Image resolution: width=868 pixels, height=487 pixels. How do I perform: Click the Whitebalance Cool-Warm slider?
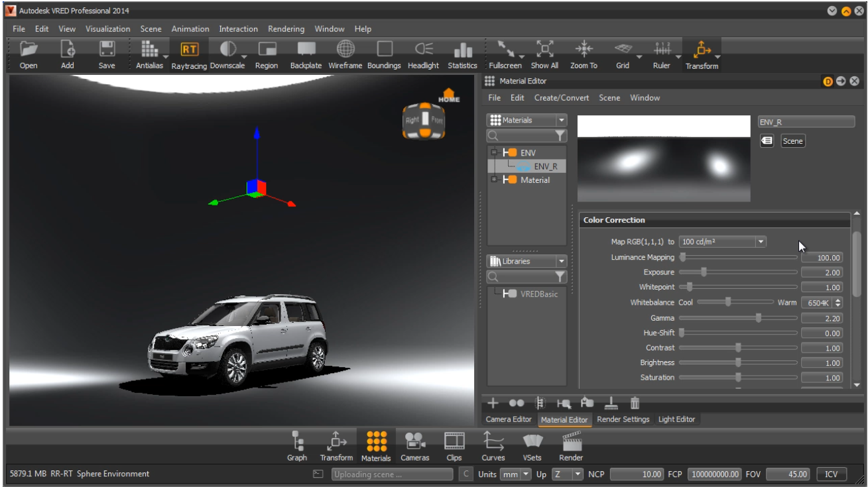[x=735, y=302]
